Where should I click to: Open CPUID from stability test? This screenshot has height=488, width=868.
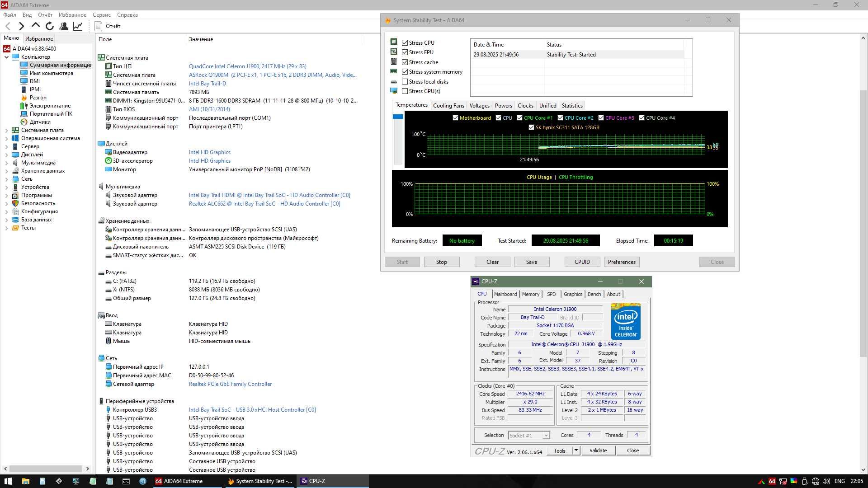(582, 262)
